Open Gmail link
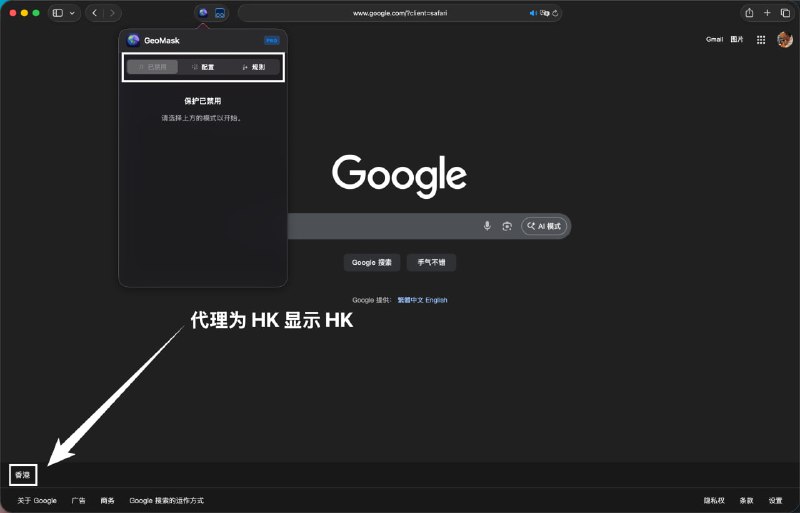The height and width of the screenshot is (513, 800). (x=714, y=39)
